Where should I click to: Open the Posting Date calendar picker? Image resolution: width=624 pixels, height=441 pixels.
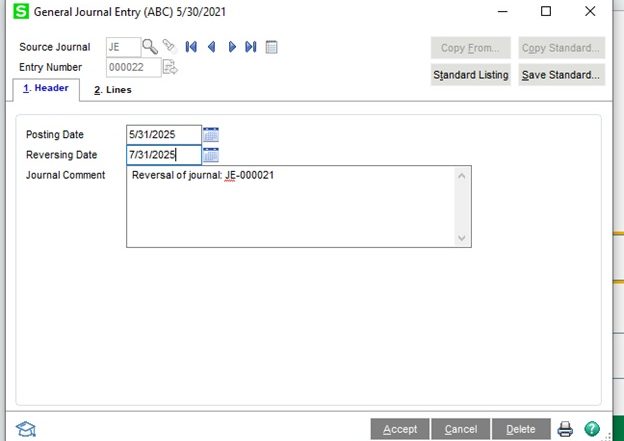211,135
